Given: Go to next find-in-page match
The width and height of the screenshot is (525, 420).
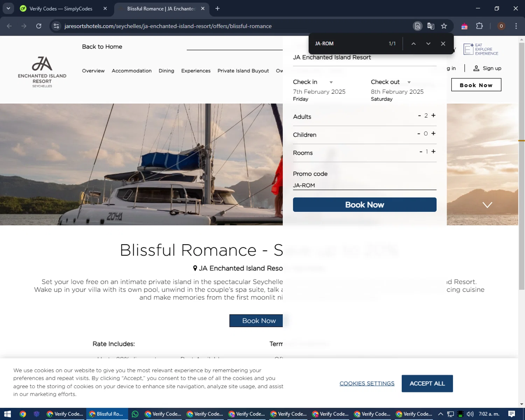Looking at the screenshot, I should pyautogui.click(x=428, y=44).
